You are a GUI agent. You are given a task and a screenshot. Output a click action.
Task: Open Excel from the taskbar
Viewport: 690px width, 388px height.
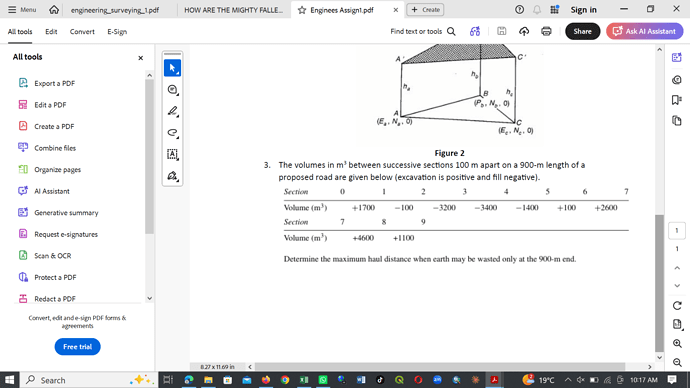[304, 380]
